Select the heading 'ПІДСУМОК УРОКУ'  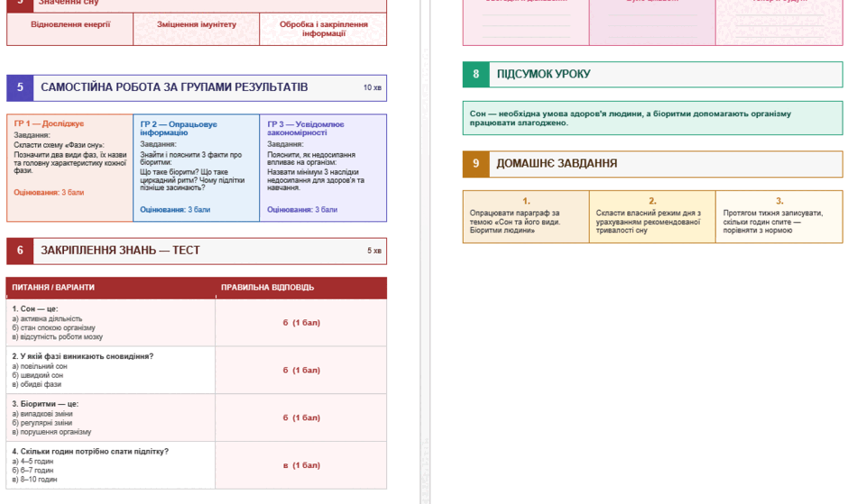[543, 74]
